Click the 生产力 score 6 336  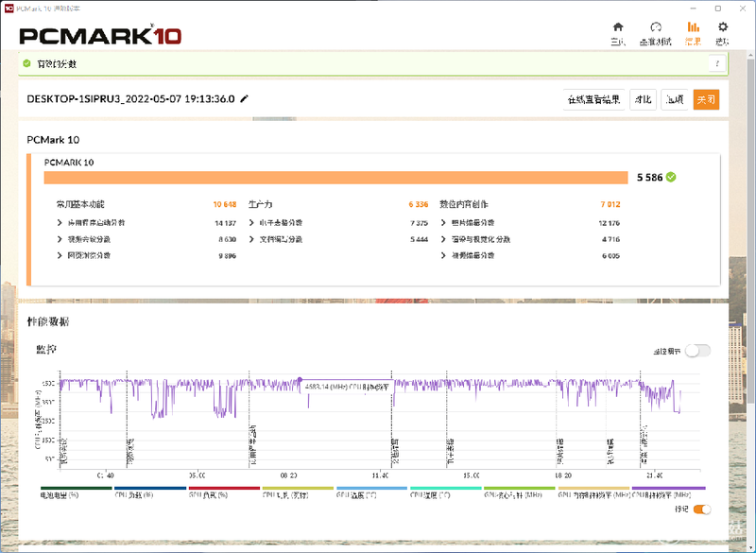(x=419, y=204)
